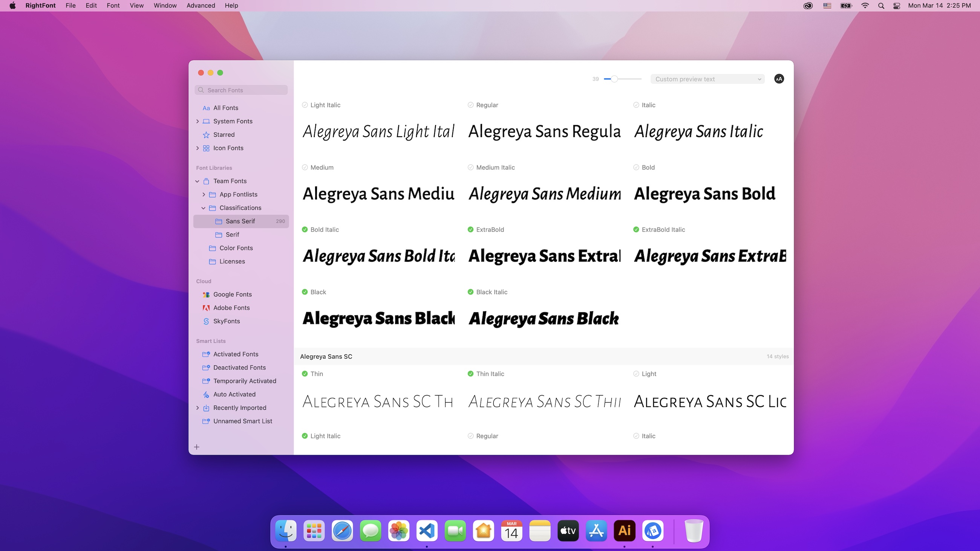Click the Adobe Fonts icon in sidebar
Viewport: 980px width, 551px height.
pos(206,307)
